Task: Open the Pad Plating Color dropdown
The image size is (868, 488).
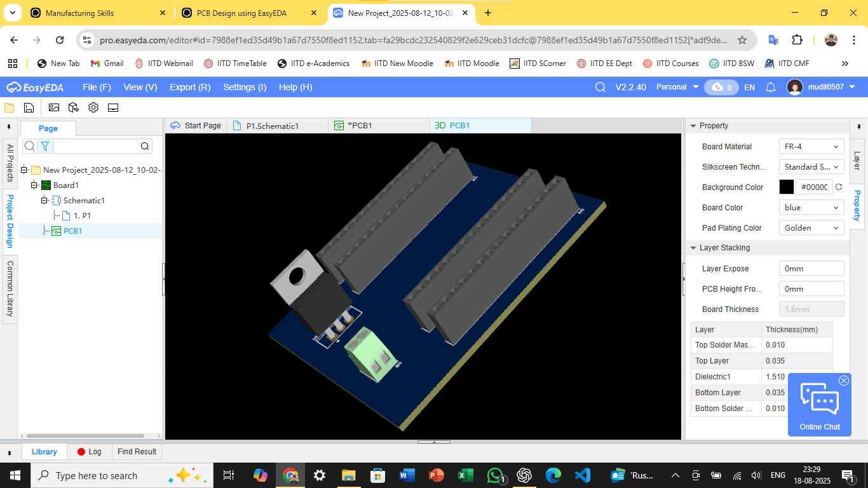Action: point(811,228)
